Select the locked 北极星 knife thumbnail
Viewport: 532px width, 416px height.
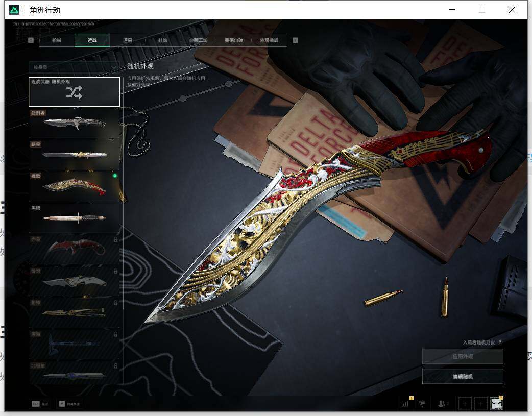tap(75, 373)
